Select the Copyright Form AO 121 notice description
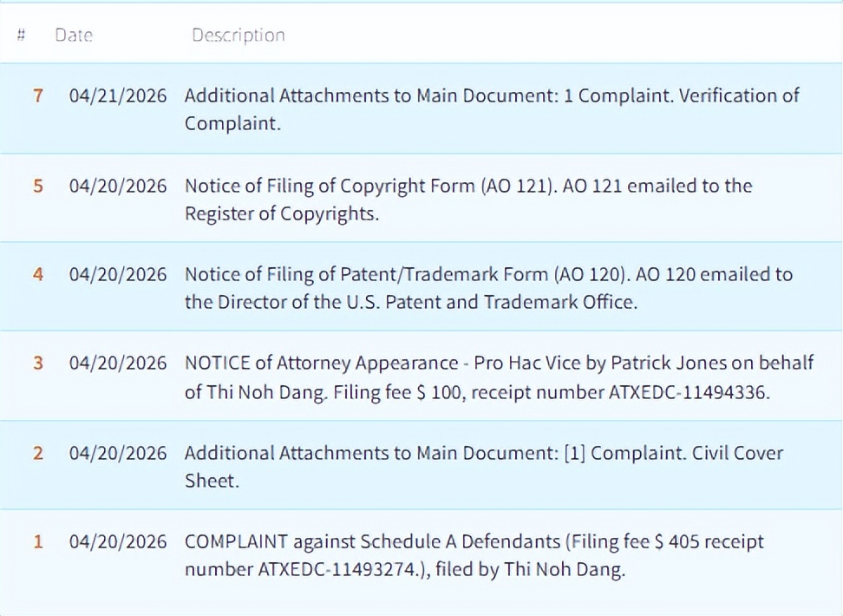 click(467, 200)
